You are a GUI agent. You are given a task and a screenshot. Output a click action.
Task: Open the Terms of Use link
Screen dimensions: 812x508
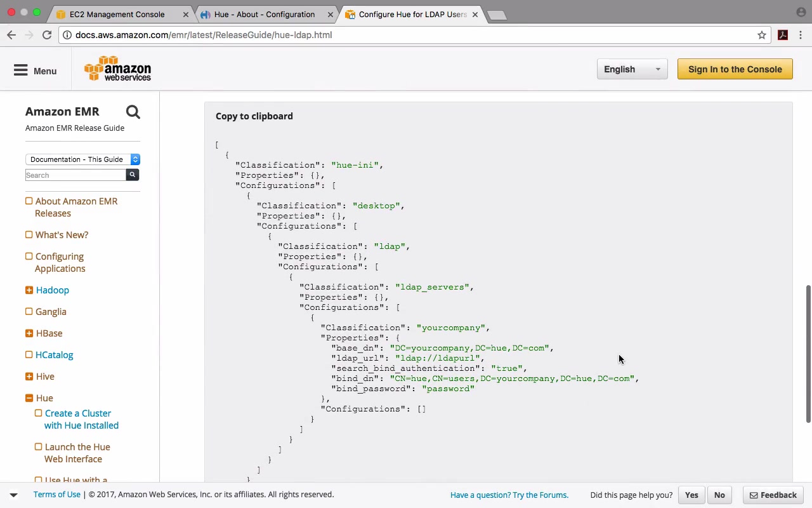click(x=57, y=495)
